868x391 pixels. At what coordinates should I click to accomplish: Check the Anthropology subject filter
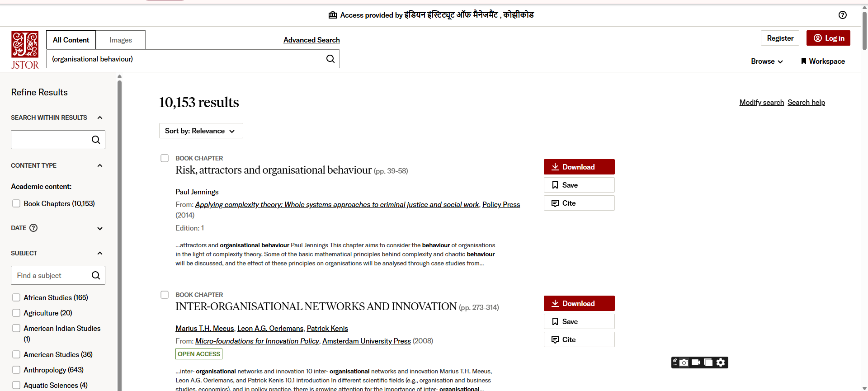16,370
